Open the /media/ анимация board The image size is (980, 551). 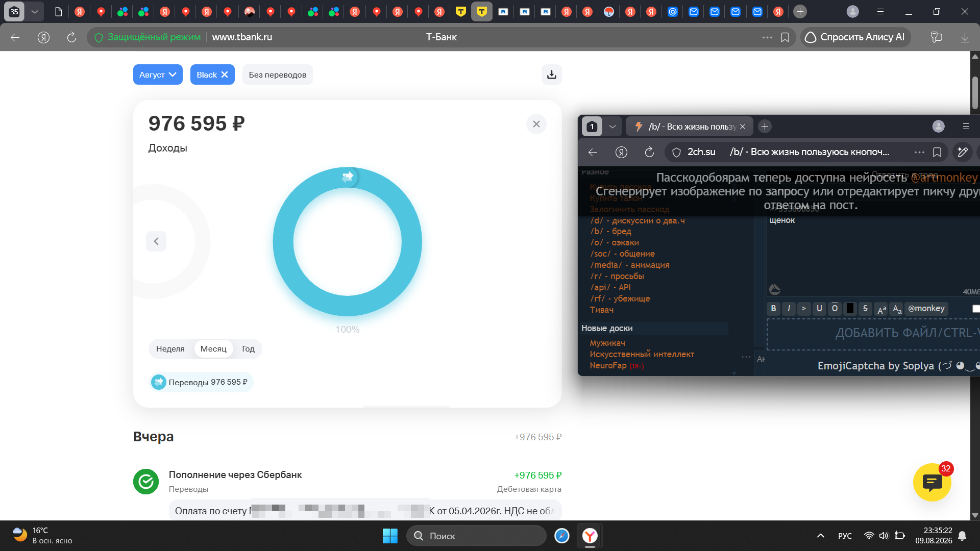629,265
